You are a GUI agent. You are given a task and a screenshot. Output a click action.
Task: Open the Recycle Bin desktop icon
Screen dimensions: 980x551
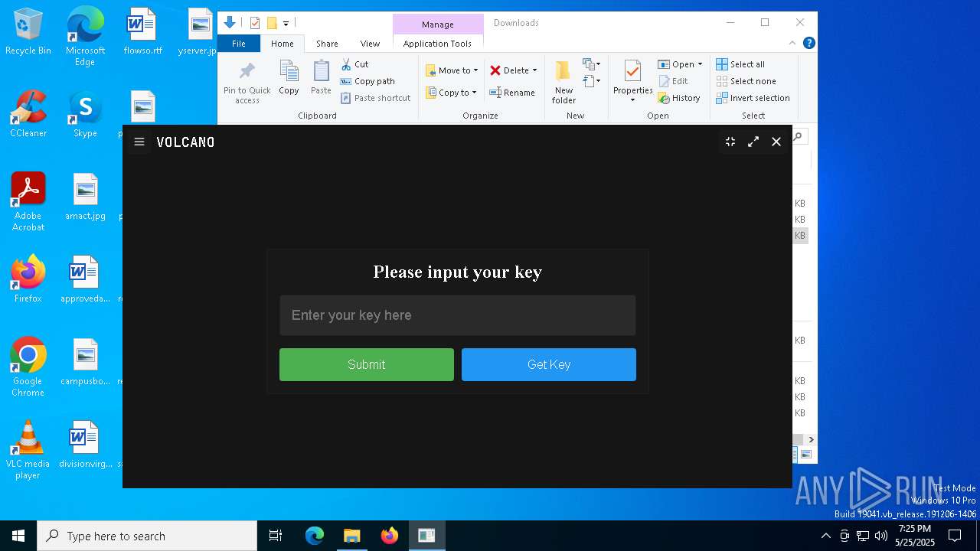click(x=28, y=32)
